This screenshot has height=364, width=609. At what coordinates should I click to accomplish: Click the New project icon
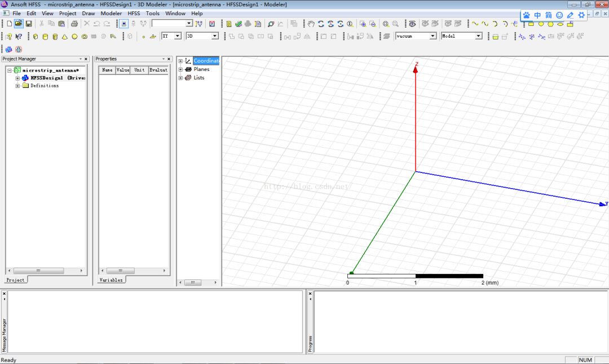[x=10, y=24]
